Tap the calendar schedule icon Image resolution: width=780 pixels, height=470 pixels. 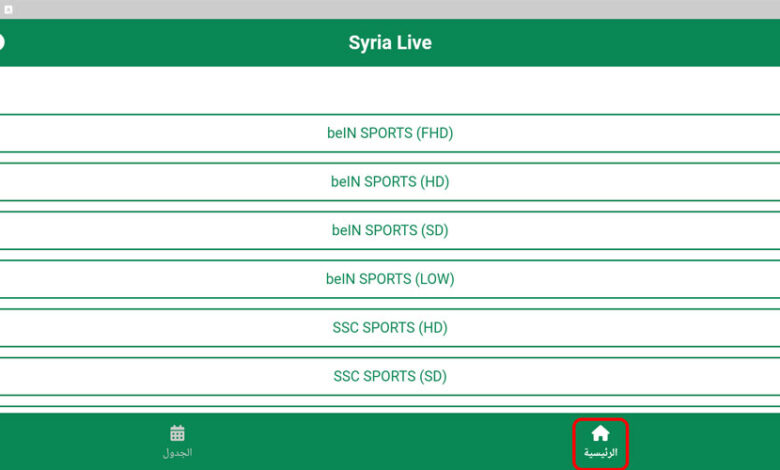coord(177,433)
